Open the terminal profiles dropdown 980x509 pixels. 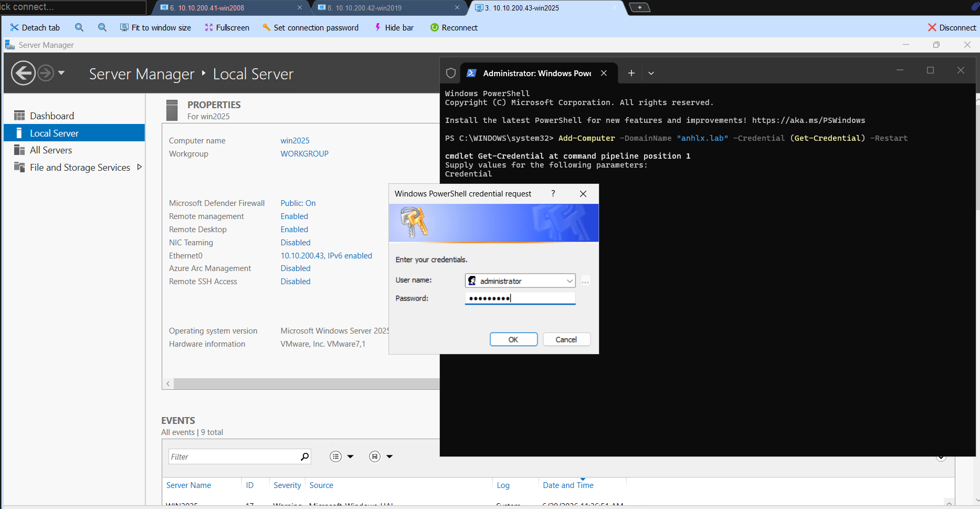651,73
